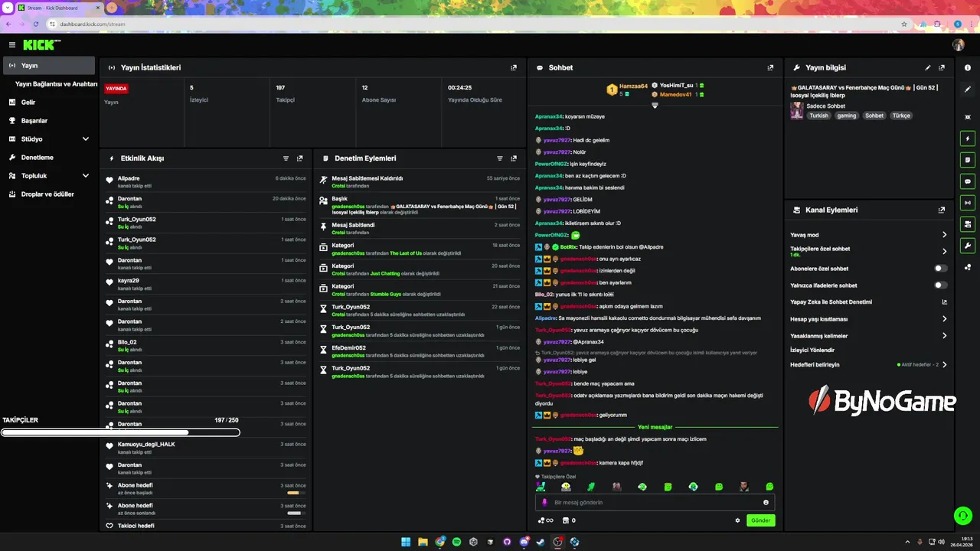980x551 pixels.
Task: Open Yayın Bağlantısı ve Anahtarı menu item
Action: click(x=57, y=84)
